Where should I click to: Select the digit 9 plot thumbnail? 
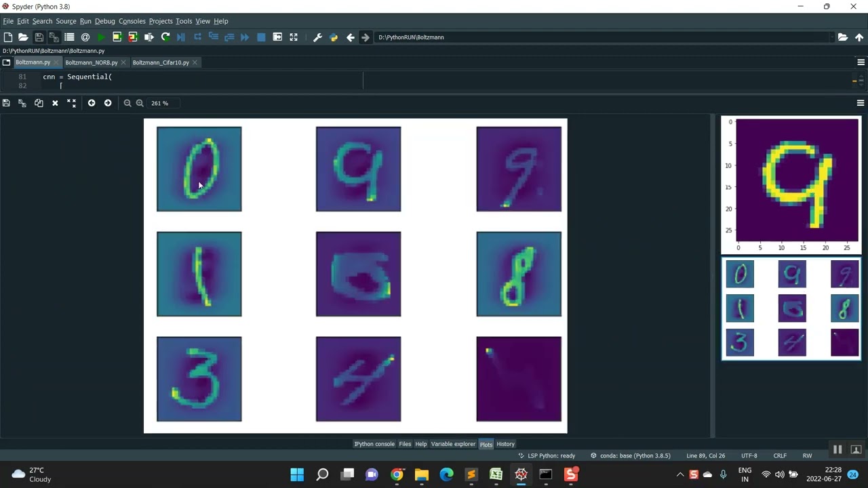[791, 185]
